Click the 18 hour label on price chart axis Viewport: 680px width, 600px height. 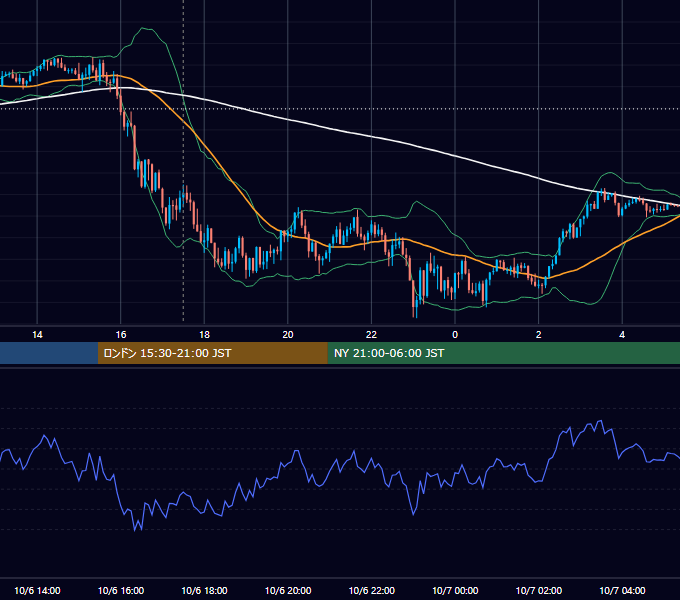[x=204, y=335]
